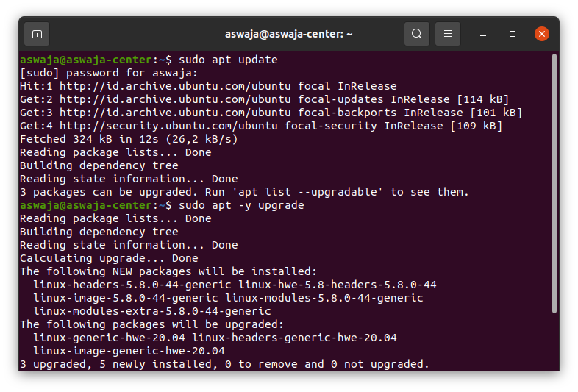Open the hamburger menu

click(448, 34)
